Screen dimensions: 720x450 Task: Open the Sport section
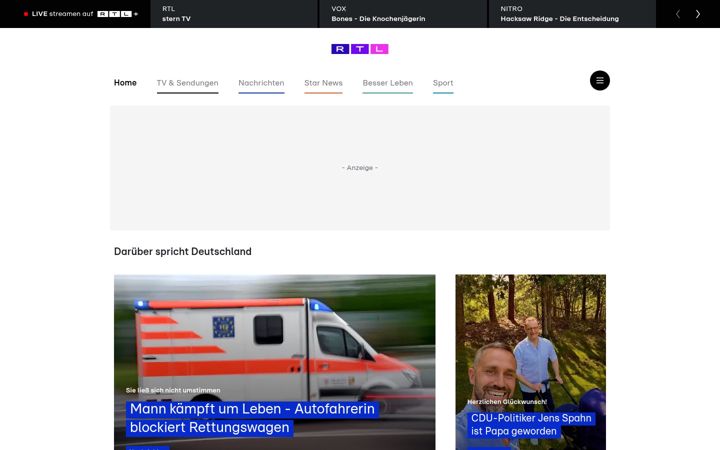443,83
